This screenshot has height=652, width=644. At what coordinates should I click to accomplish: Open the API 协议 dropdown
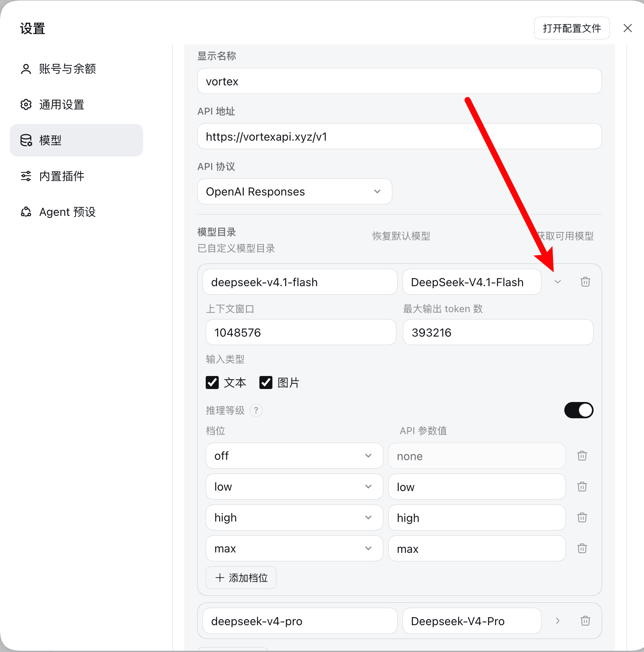pyautogui.click(x=295, y=191)
